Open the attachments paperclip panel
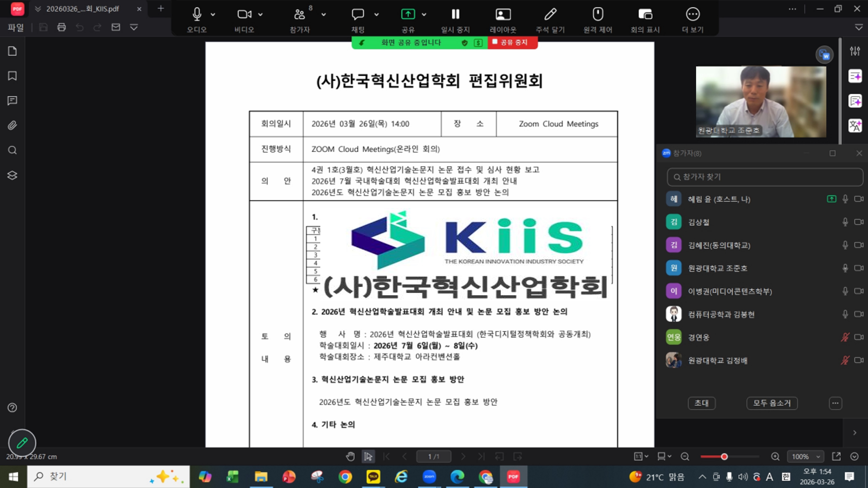The width and height of the screenshot is (868, 488). pos(12,125)
